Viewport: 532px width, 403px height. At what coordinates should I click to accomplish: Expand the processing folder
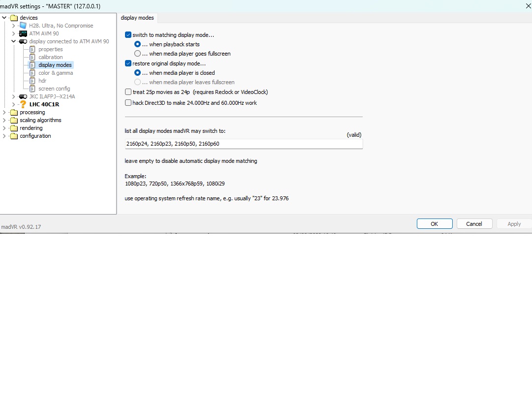4,112
